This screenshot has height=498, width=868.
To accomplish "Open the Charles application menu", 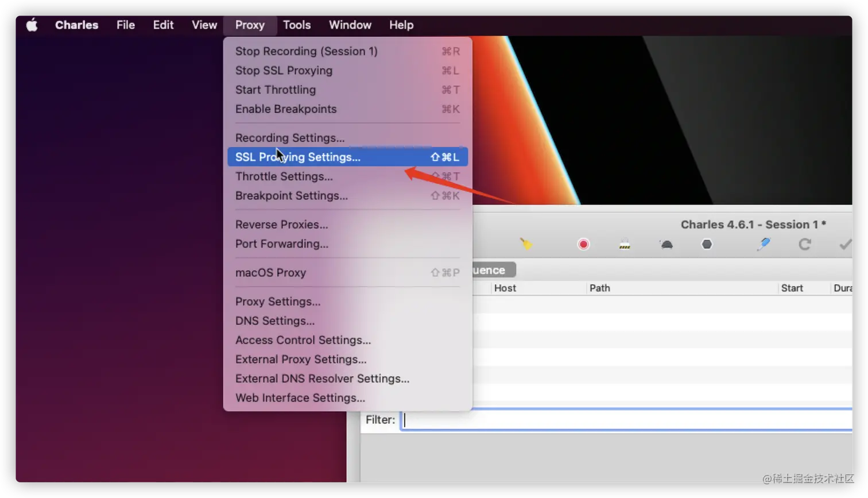I will pyautogui.click(x=76, y=25).
